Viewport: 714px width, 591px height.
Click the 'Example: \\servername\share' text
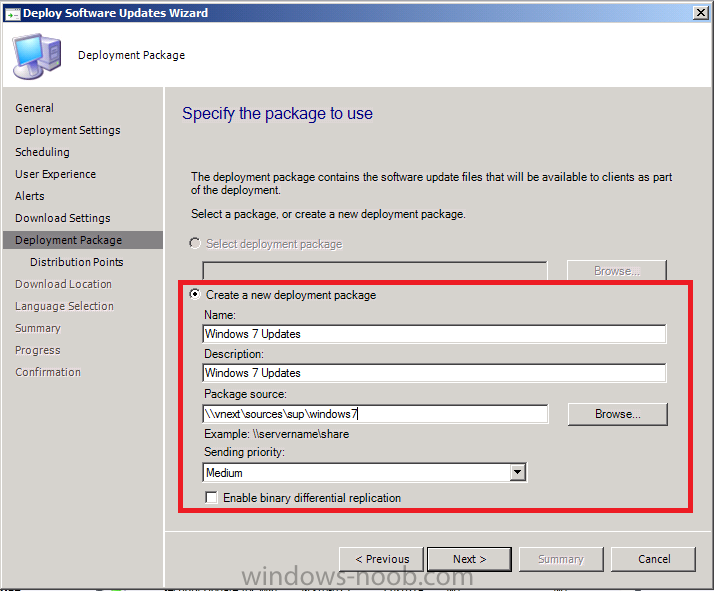276,434
